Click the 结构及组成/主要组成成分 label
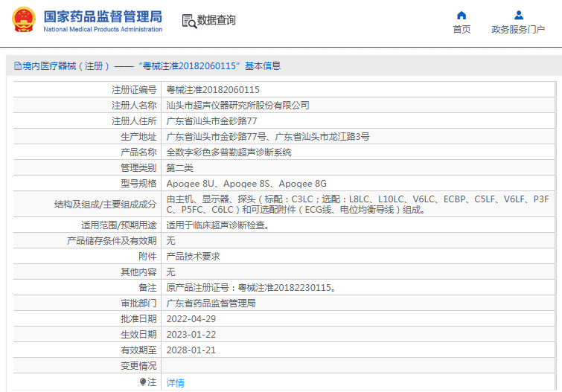 (106, 205)
